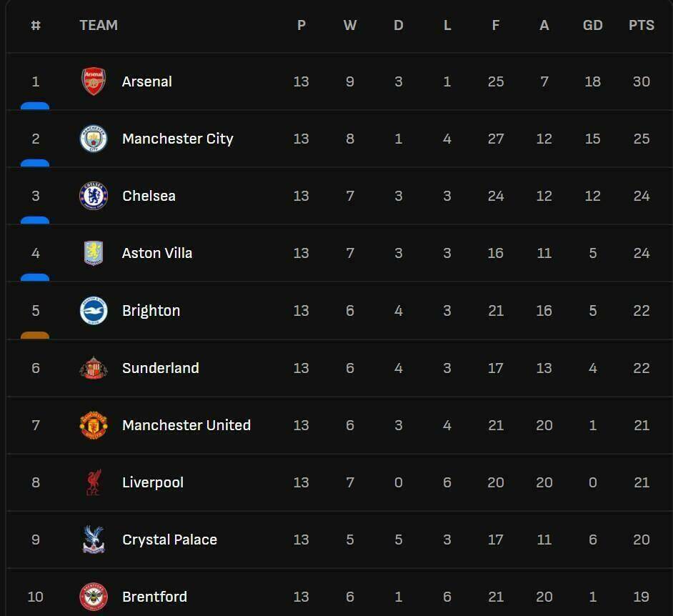Select the Chelsea crest icon
Image resolution: width=673 pixels, height=616 pixels.
coord(94,196)
